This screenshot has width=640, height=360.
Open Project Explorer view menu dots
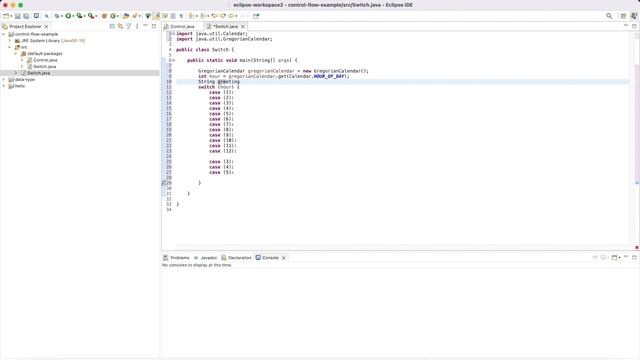click(x=137, y=26)
